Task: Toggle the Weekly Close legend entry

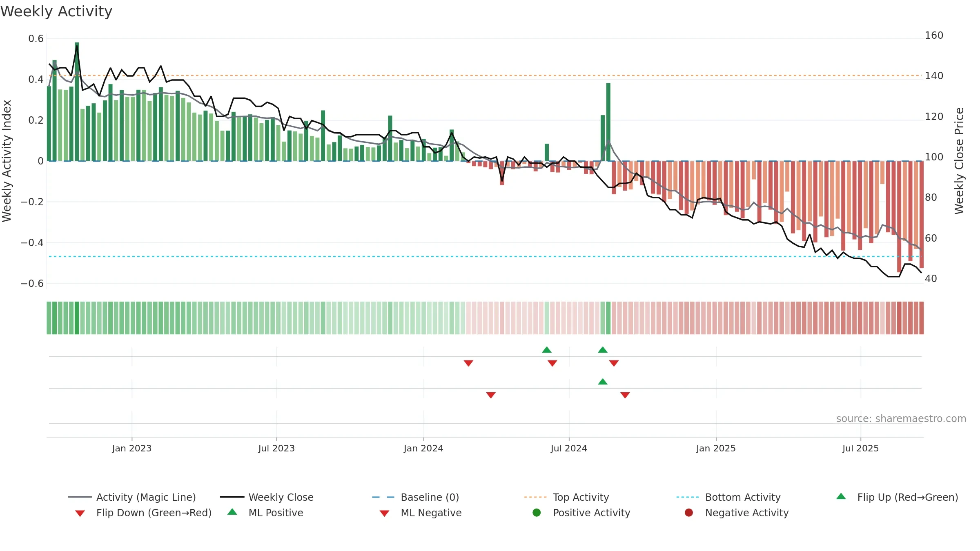Action: (x=267, y=497)
